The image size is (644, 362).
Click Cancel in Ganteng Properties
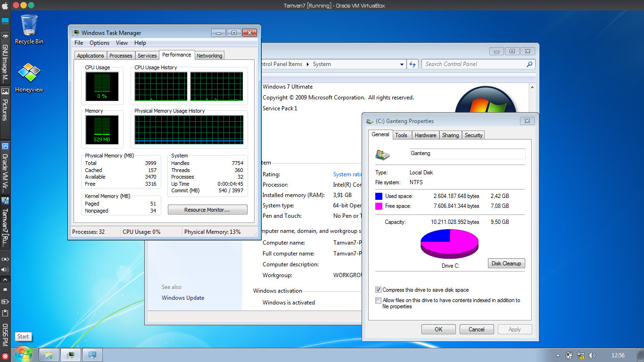pyautogui.click(x=477, y=329)
